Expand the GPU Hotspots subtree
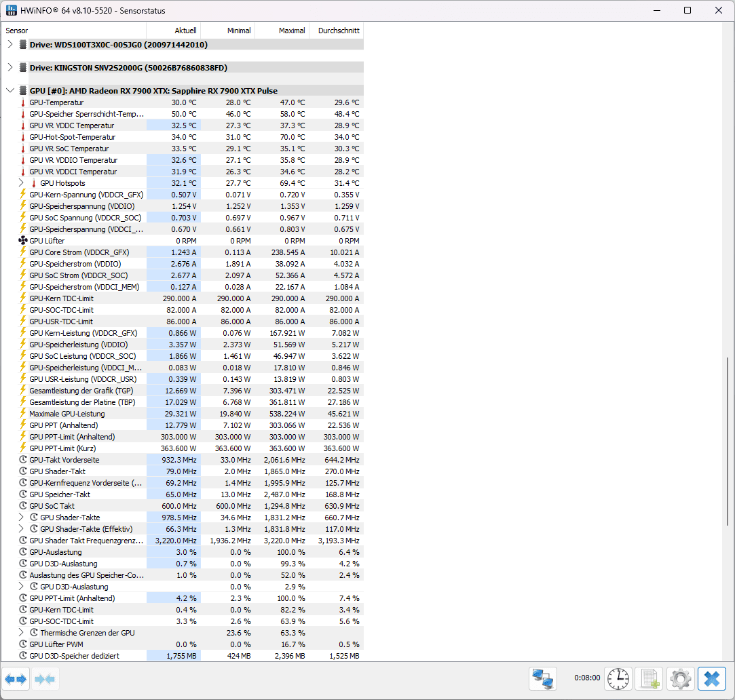Screen dimensions: 735x700 [21, 182]
